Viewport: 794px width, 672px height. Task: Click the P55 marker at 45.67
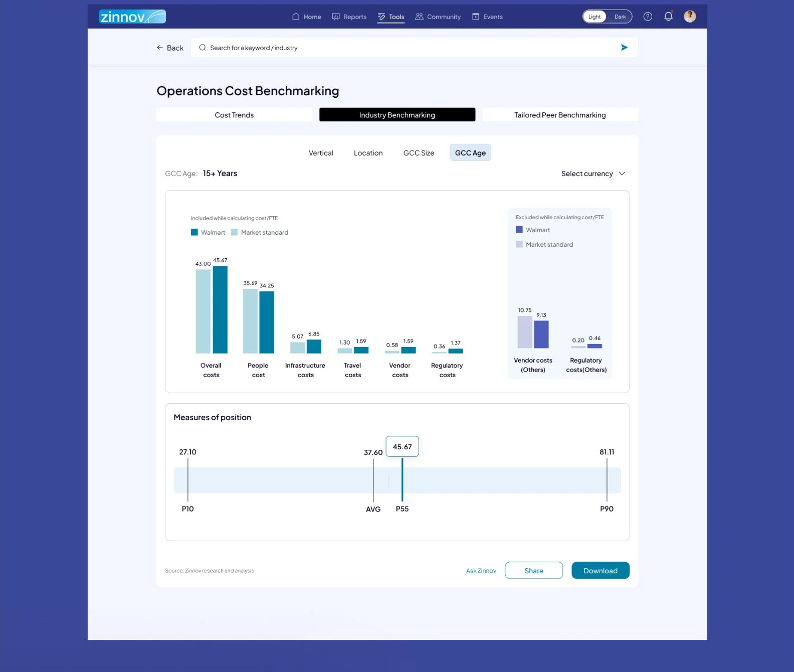(x=402, y=480)
